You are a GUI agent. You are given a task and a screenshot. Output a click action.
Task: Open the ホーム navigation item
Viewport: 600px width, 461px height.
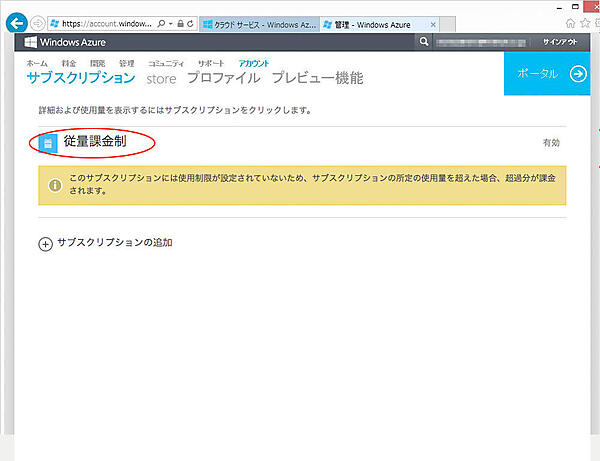[x=37, y=64]
